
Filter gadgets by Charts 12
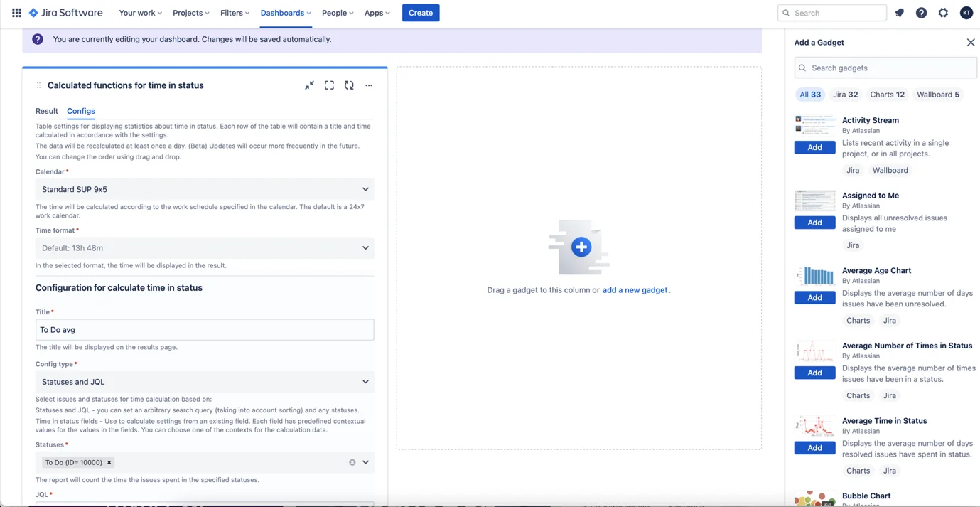point(888,95)
